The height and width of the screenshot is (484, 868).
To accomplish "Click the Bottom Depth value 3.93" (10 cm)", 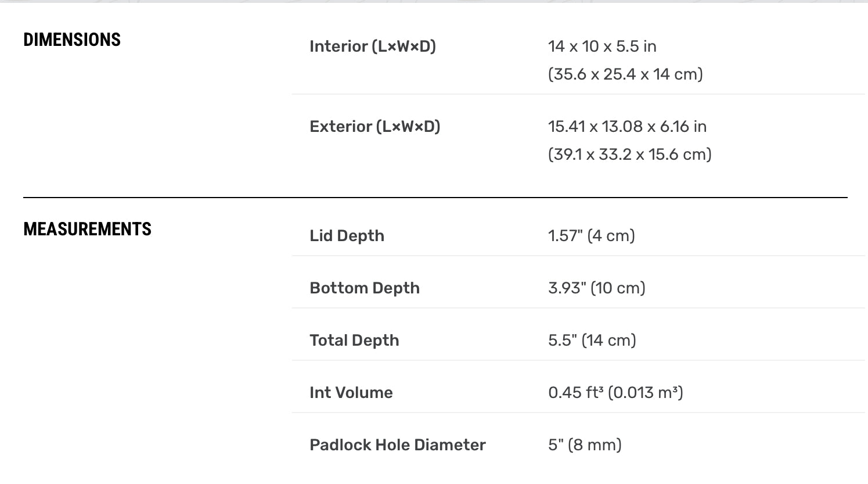I will point(597,288).
